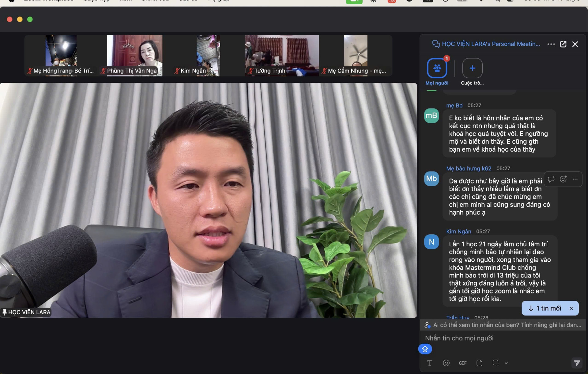Click message starting 'E ko biết là hôn nhân'
The image size is (588, 374).
[499, 134]
